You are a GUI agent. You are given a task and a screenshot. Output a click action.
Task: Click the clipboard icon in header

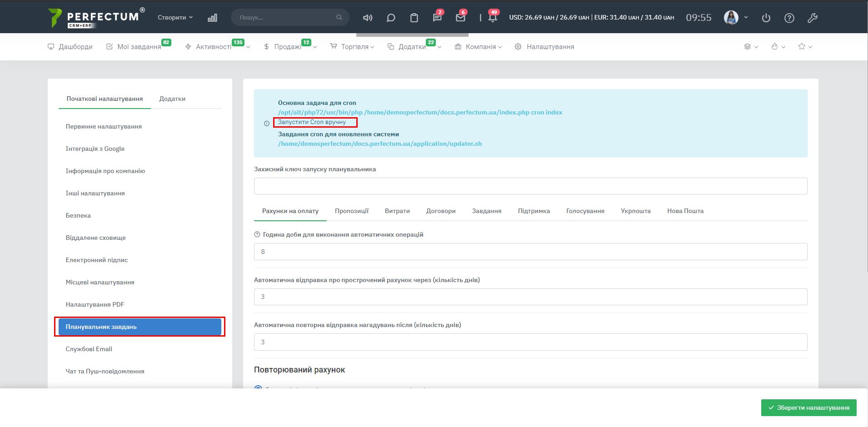tap(414, 18)
